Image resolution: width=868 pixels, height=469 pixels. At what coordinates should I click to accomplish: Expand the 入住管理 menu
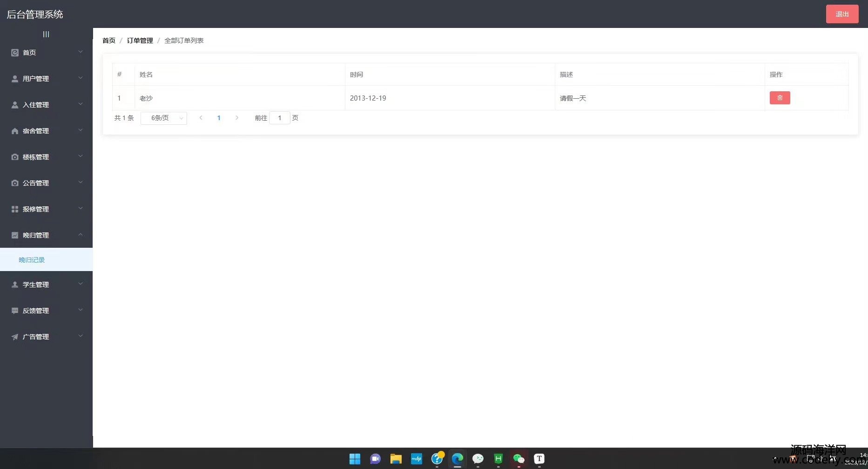pos(46,105)
